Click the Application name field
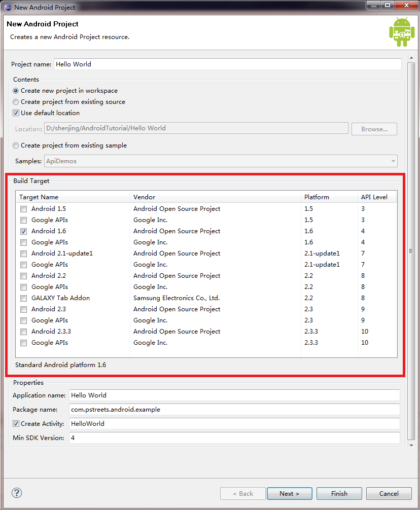Screen dimensions: 420x510 (x=234, y=395)
